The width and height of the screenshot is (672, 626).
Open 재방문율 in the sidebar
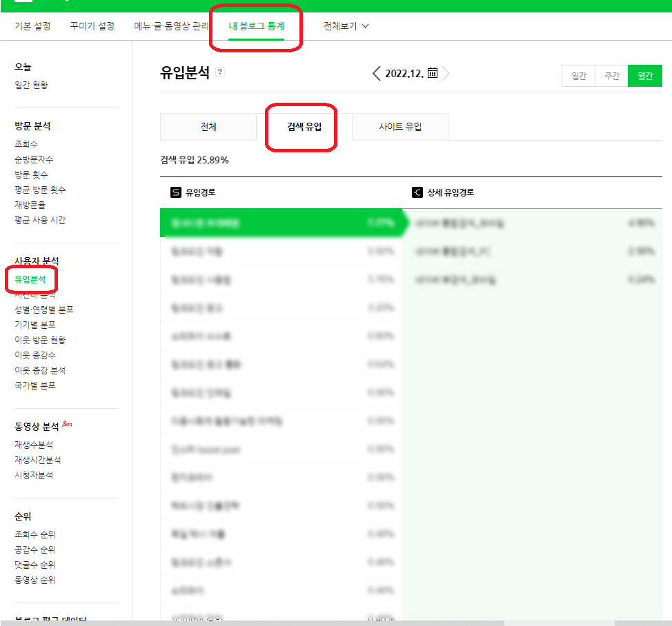click(x=30, y=205)
